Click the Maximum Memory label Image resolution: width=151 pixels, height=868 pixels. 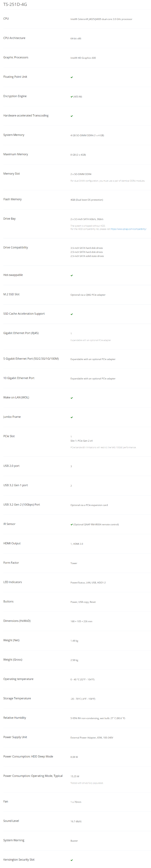[15, 154]
